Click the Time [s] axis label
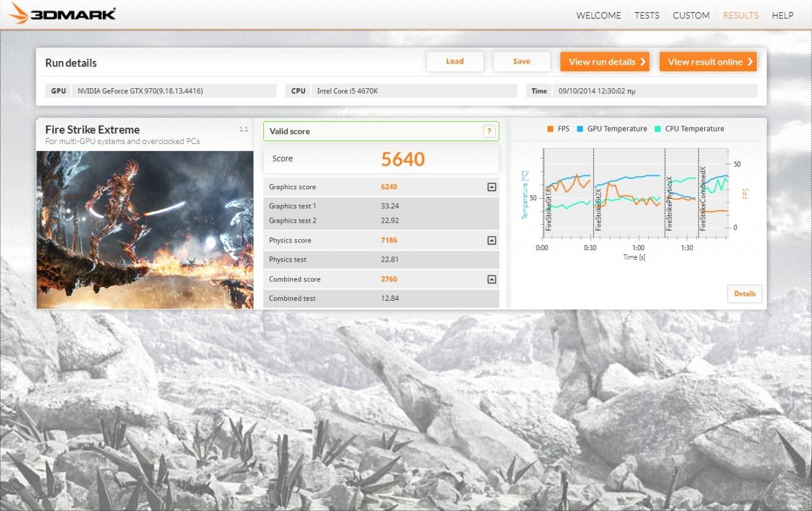812x511 pixels. [x=634, y=257]
